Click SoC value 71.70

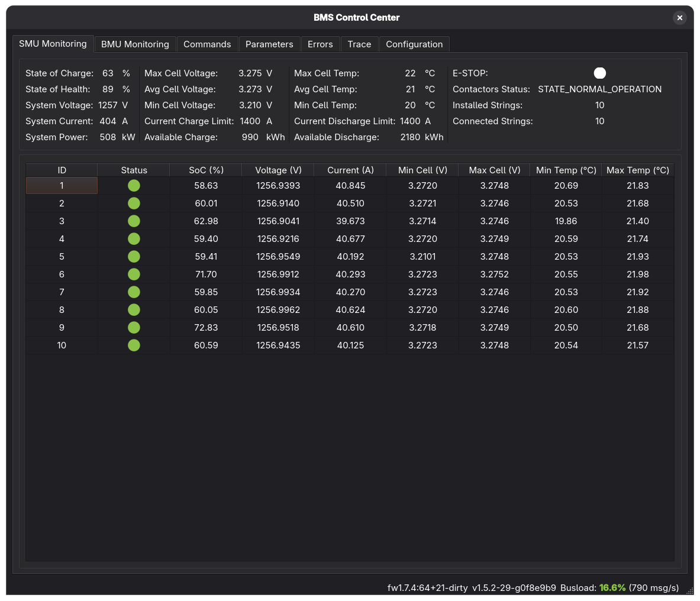pyautogui.click(x=206, y=274)
